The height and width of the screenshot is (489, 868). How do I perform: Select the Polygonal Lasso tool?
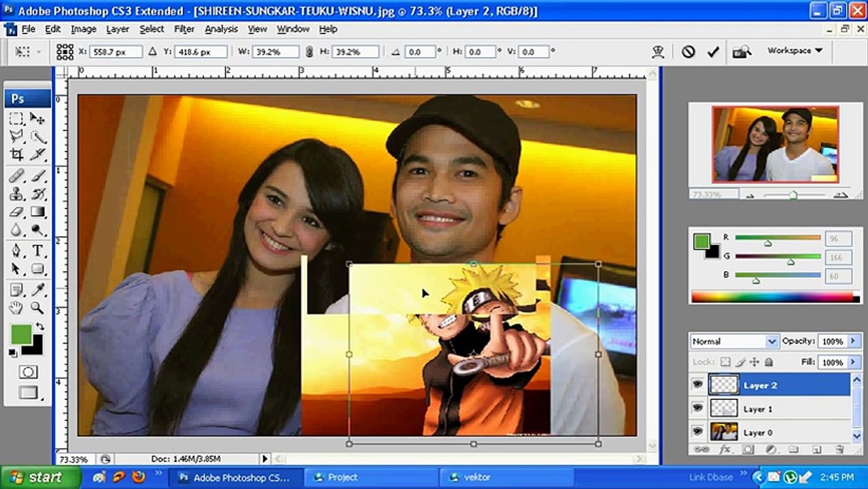click(17, 137)
